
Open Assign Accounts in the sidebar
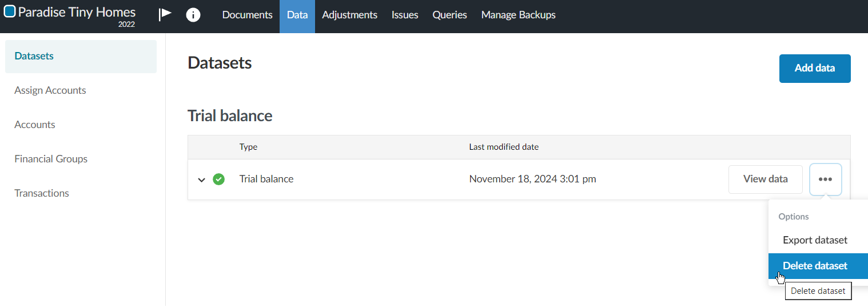click(x=50, y=90)
